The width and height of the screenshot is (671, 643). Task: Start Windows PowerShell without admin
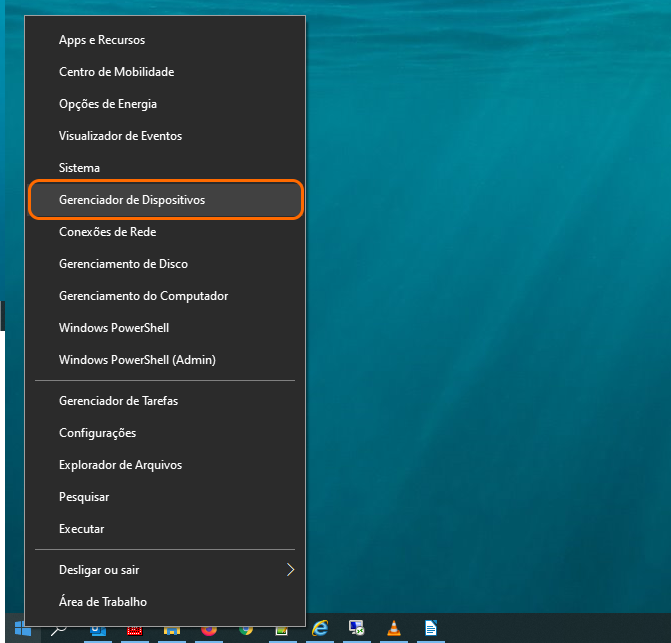165,328
